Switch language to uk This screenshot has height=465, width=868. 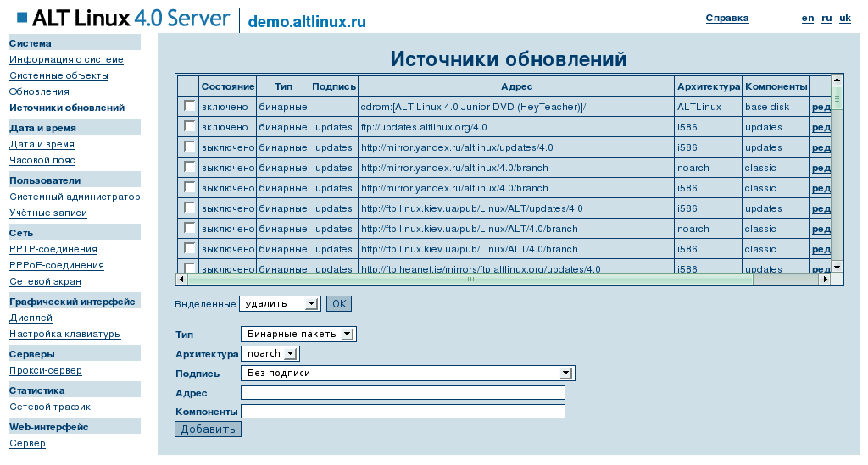(844, 18)
